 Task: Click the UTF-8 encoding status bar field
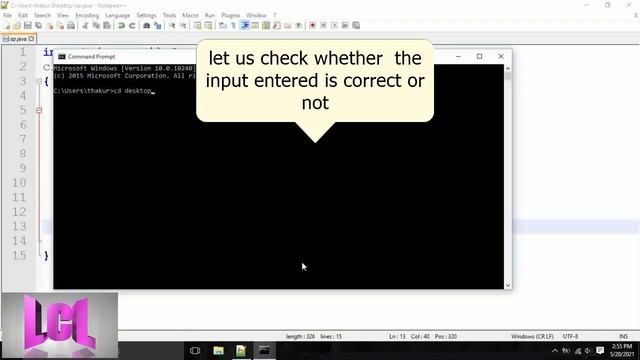(570, 337)
